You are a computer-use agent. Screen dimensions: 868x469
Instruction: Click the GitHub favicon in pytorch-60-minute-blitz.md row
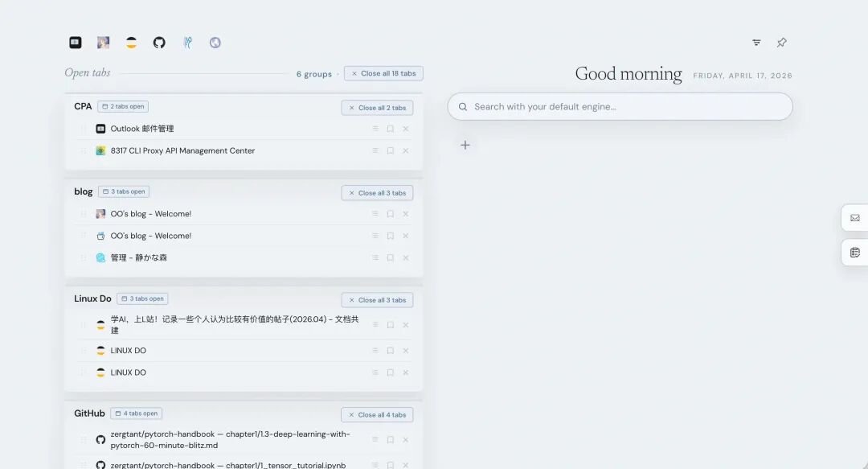tap(100, 439)
